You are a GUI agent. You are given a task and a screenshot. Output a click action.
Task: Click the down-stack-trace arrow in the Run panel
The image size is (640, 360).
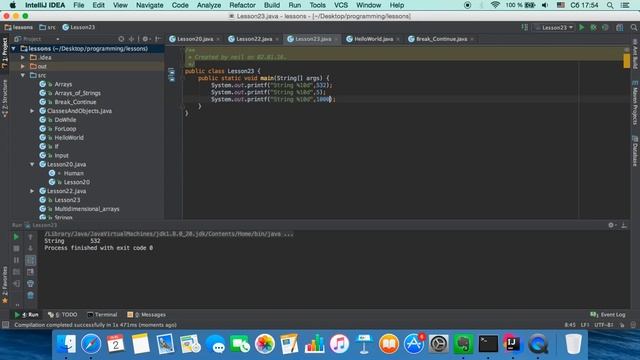pos(30,248)
